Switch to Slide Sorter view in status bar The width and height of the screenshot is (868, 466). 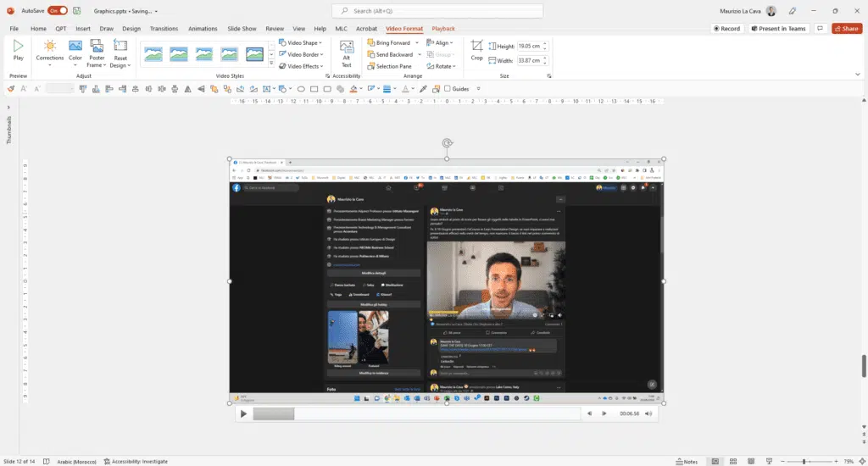(732, 461)
